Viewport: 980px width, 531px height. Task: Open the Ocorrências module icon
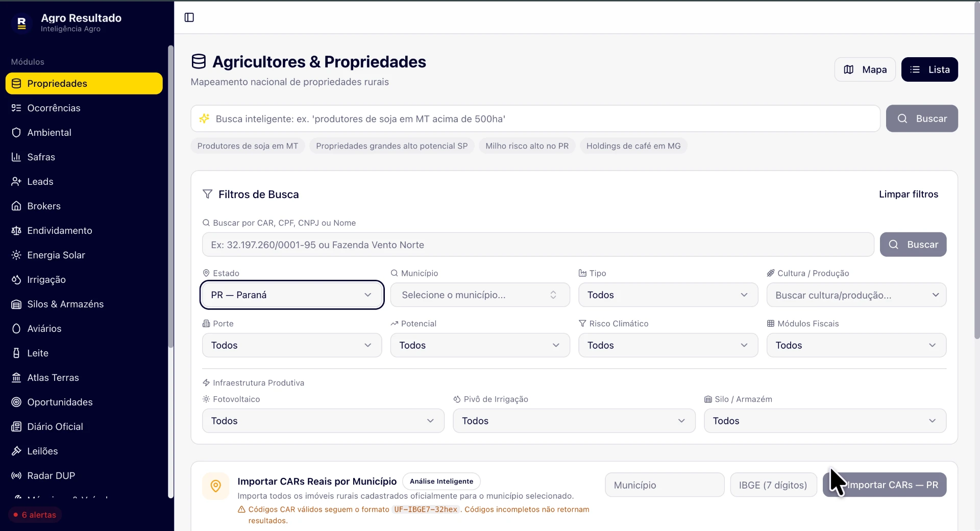[x=16, y=108]
